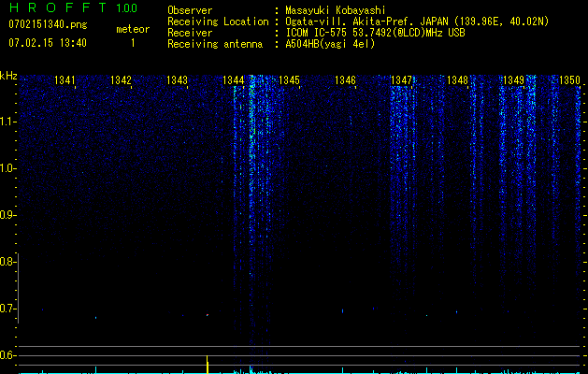Click the Receiving Location label
This screenshot has height=374, width=588.
[x=218, y=22]
